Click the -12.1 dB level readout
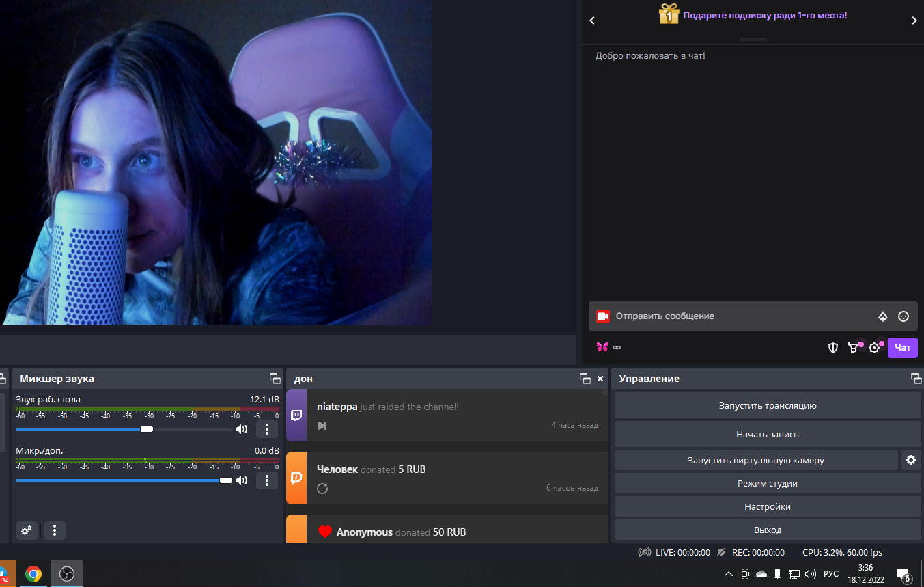The height and width of the screenshot is (587, 924). 263,400
